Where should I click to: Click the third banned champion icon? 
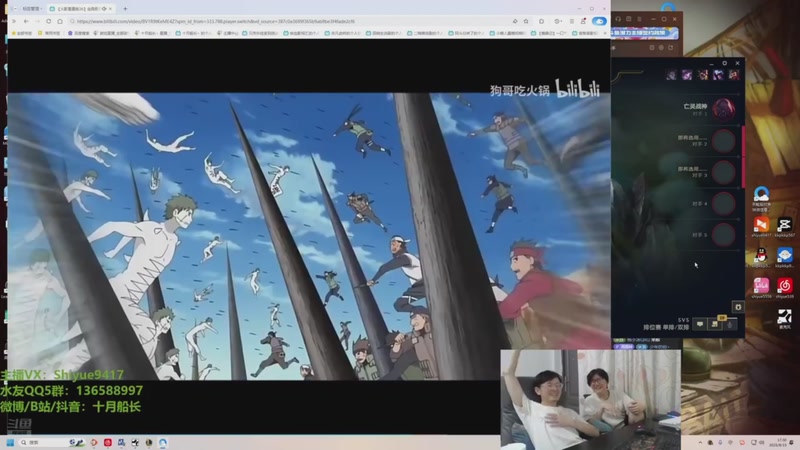click(703, 75)
